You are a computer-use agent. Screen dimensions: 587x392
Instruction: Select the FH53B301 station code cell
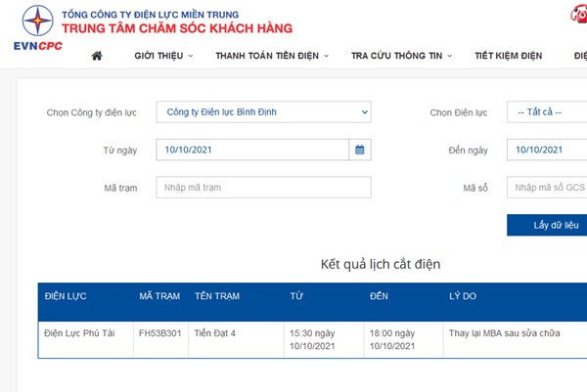tap(161, 339)
